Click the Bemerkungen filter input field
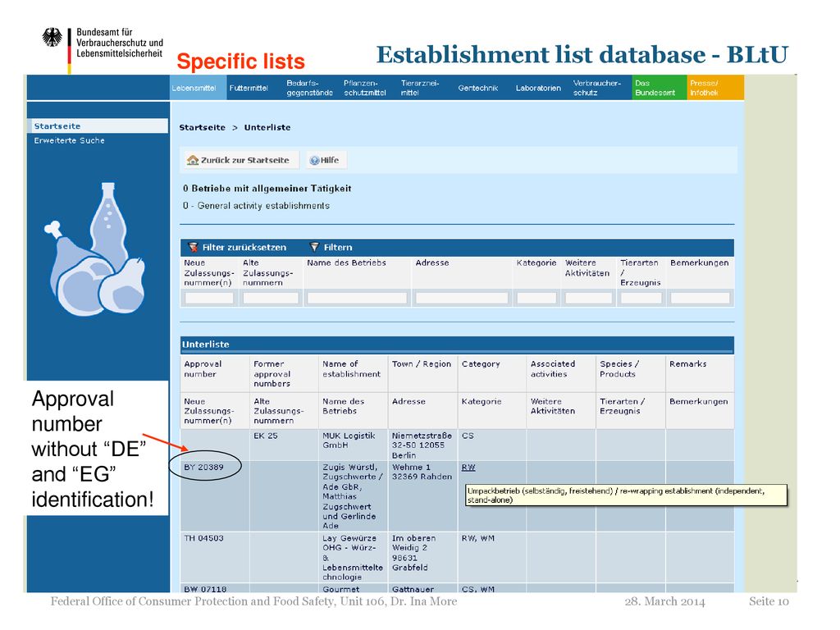Image resolution: width=840 pixels, height=630 pixels. click(700, 298)
